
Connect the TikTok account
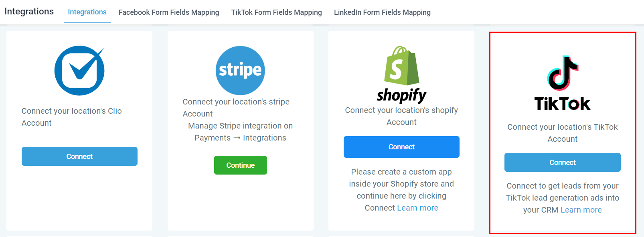click(x=562, y=163)
